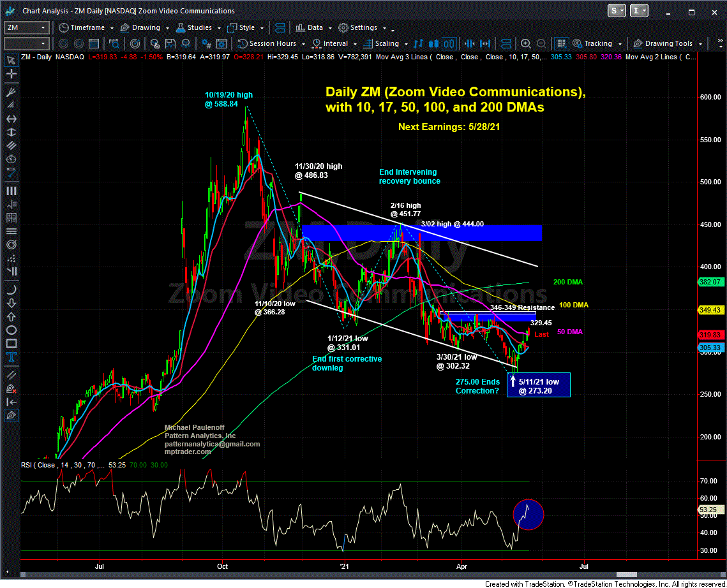727x588 pixels.
Task: Click the red-circled RSI marker in lower pane
Action: 528,514
